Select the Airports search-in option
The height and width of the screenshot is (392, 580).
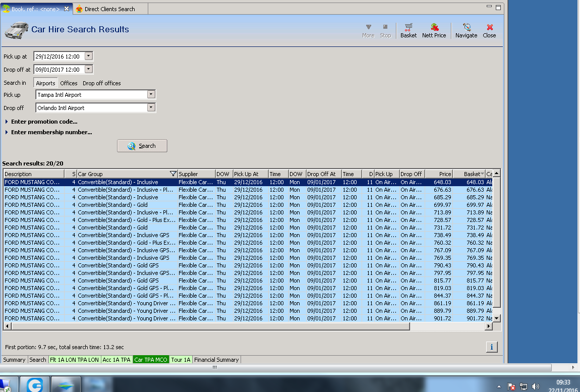point(45,83)
